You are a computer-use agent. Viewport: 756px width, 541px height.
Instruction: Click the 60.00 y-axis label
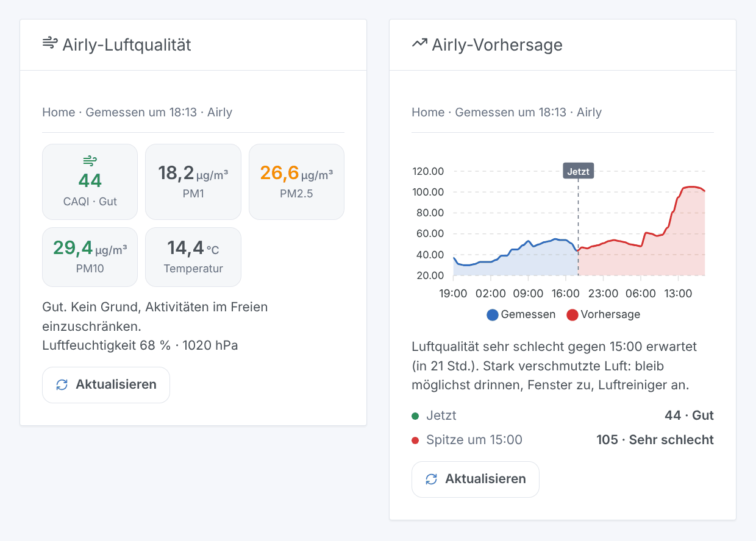pos(430,234)
